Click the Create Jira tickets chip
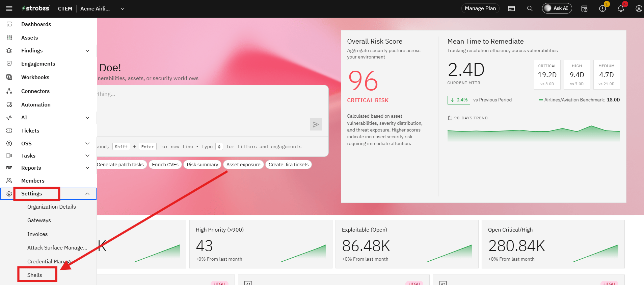The height and width of the screenshot is (285, 644). (x=289, y=165)
